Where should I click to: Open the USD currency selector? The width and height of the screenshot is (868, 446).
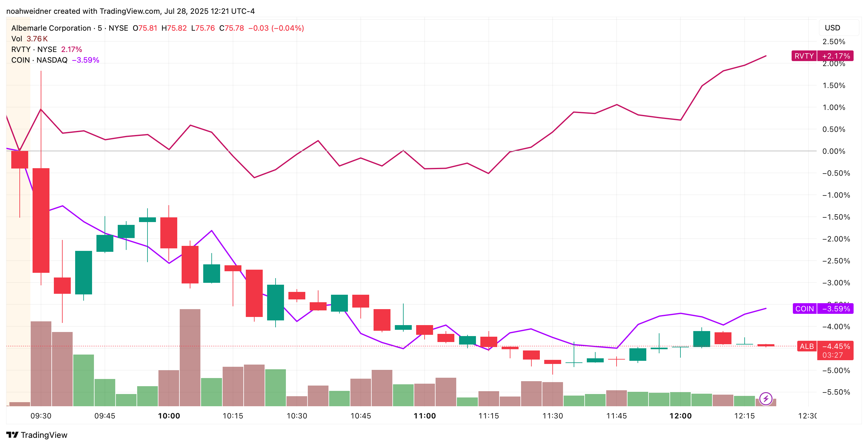coord(832,28)
